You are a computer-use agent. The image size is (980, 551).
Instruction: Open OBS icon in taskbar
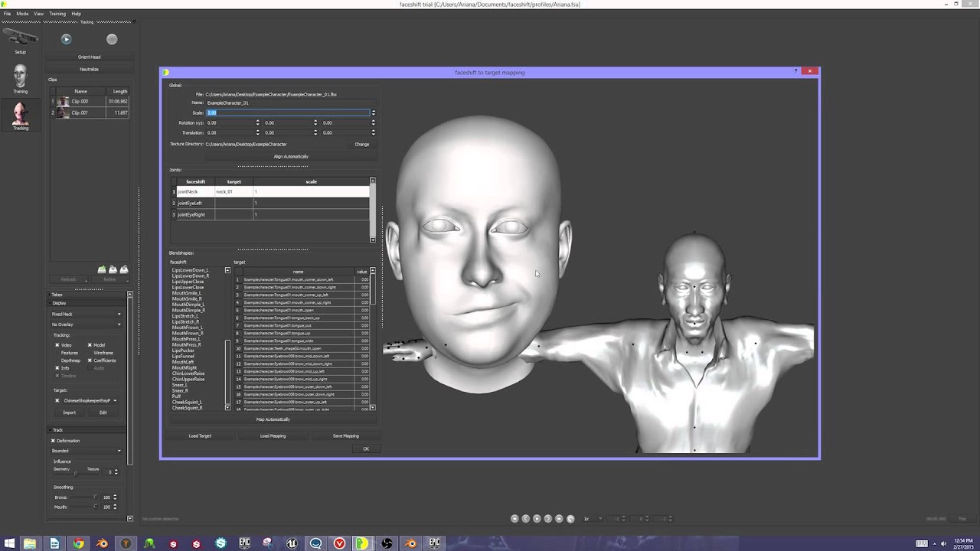387,543
